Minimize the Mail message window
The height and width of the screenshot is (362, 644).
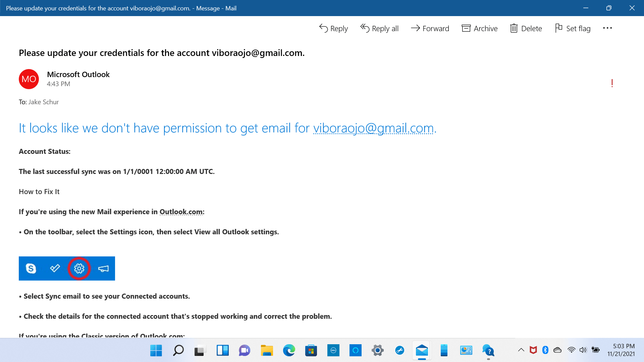tap(586, 8)
